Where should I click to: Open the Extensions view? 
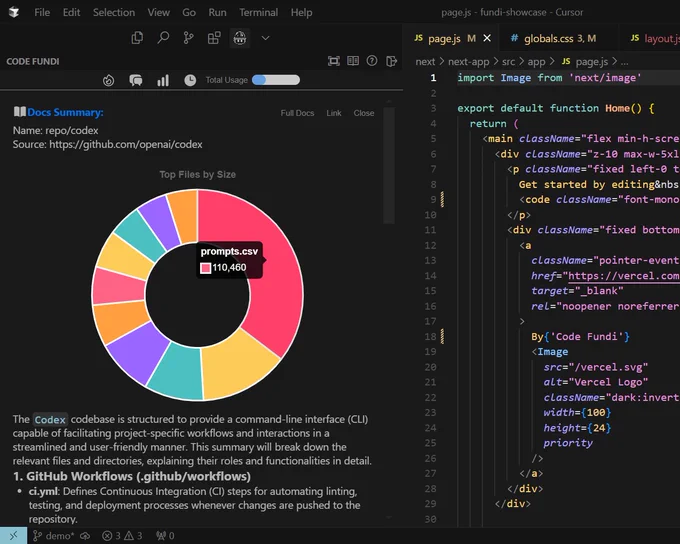click(214, 38)
